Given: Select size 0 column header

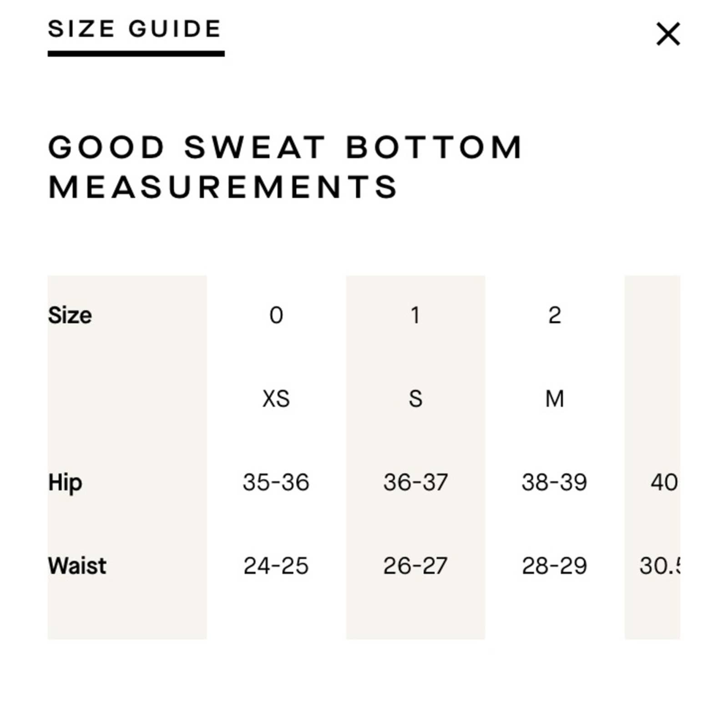Looking at the screenshot, I should (x=276, y=315).
